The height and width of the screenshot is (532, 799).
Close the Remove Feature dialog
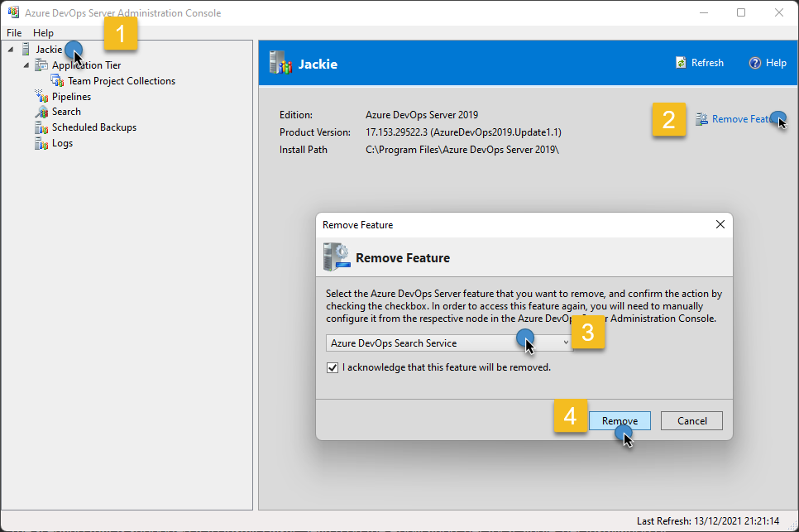720,224
